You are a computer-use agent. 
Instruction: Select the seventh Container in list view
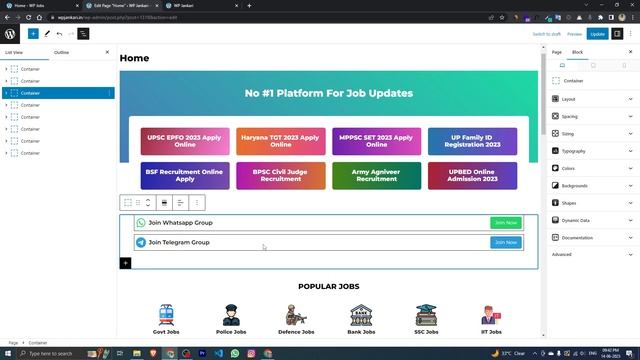pyautogui.click(x=58, y=141)
